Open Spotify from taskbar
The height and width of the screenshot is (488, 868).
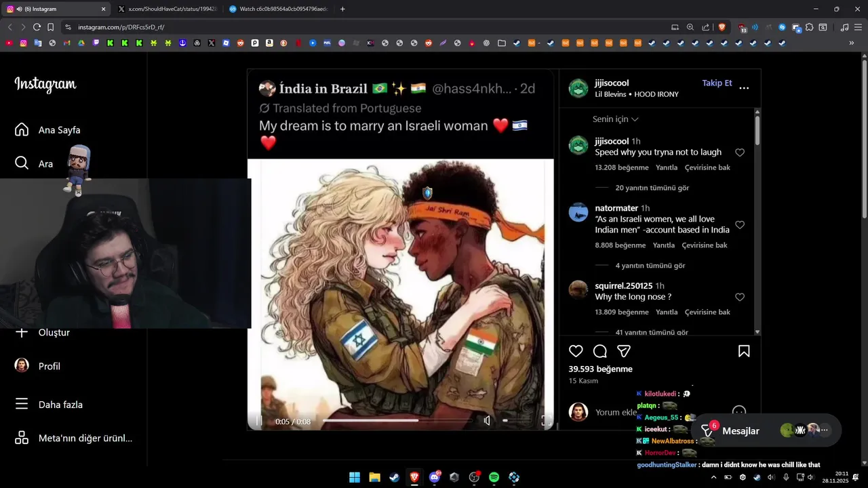pyautogui.click(x=494, y=477)
